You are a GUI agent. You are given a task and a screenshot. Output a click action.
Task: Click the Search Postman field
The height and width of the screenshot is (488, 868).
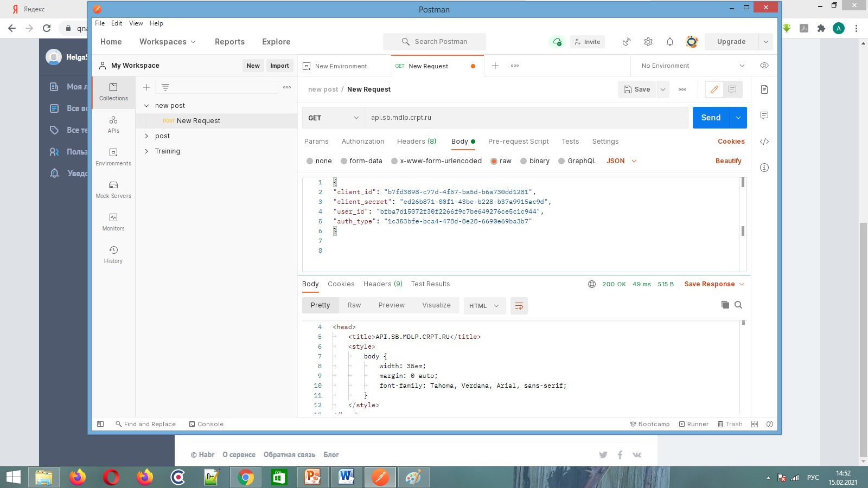click(x=435, y=42)
